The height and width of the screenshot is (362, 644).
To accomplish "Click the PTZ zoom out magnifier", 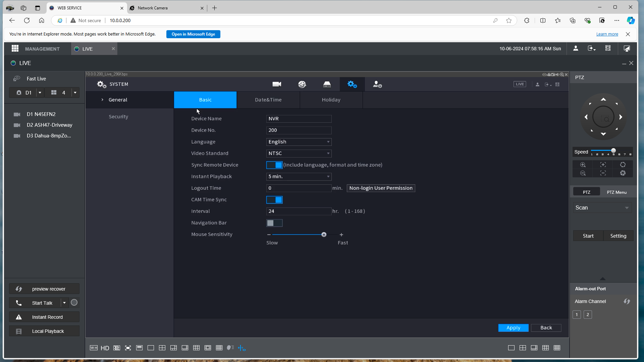I will (x=583, y=173).
